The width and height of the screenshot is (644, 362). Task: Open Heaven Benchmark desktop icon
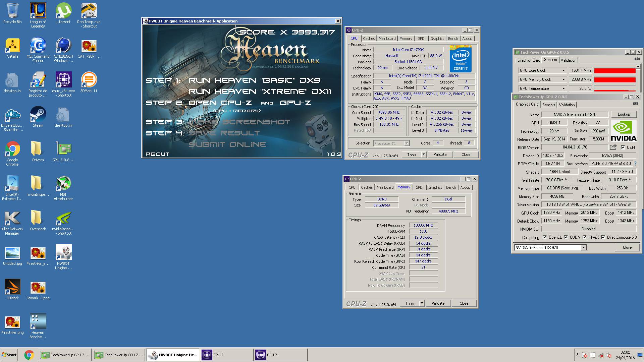pos(38,326)
